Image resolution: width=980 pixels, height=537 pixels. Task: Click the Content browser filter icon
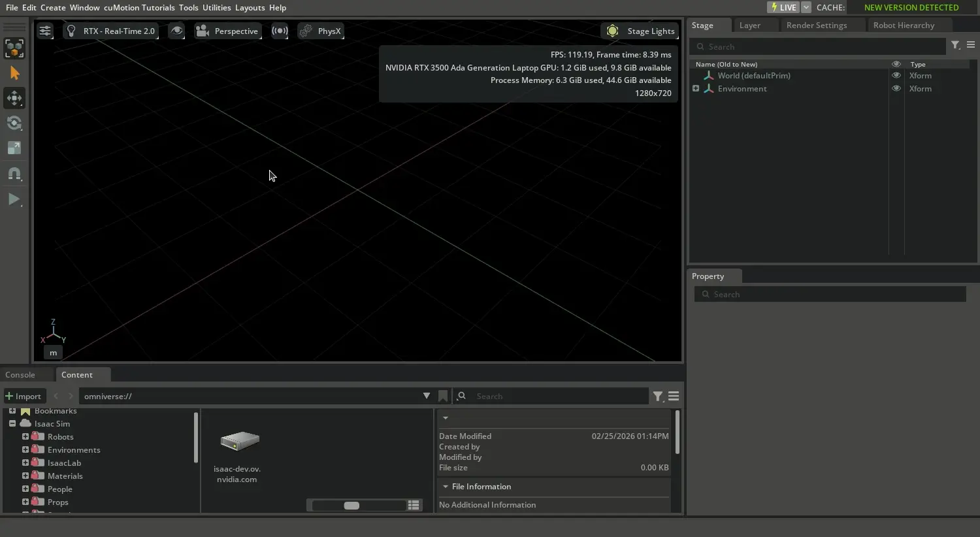(658, 396)
